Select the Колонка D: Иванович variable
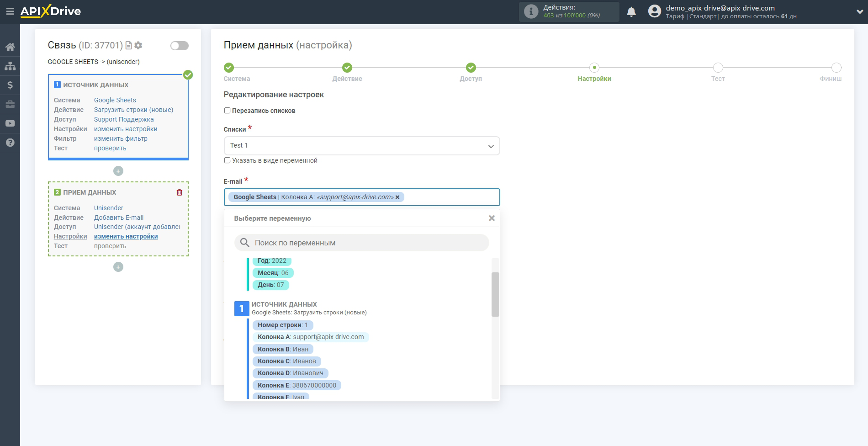The height and width of the screenshot is (446, 868). click(291, 373)
